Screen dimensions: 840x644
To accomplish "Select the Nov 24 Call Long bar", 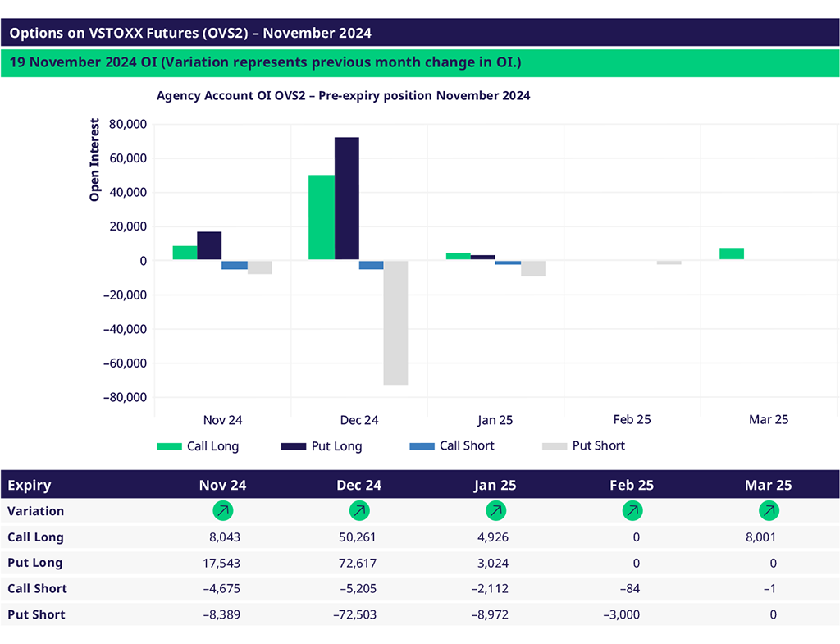I will [185, 253].
